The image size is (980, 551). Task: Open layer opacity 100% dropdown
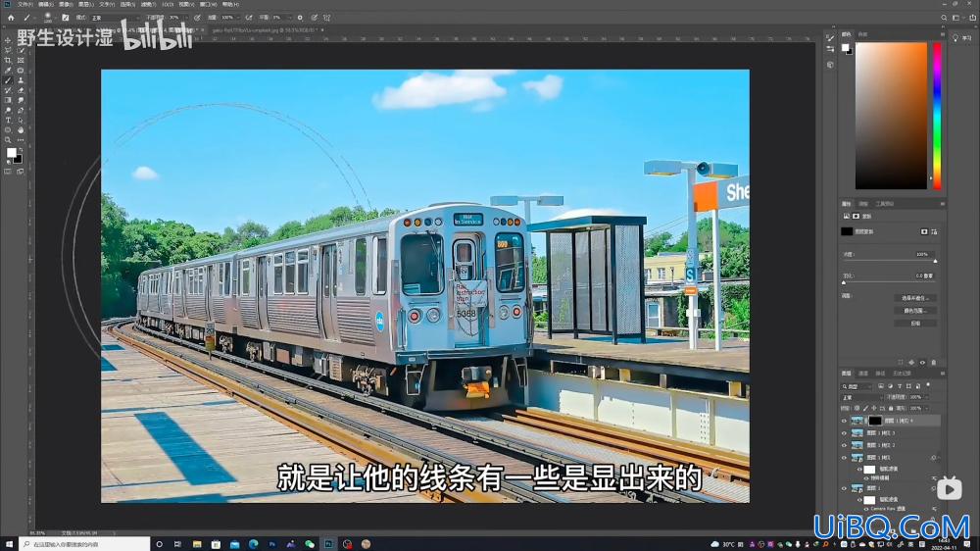(929, 397)
